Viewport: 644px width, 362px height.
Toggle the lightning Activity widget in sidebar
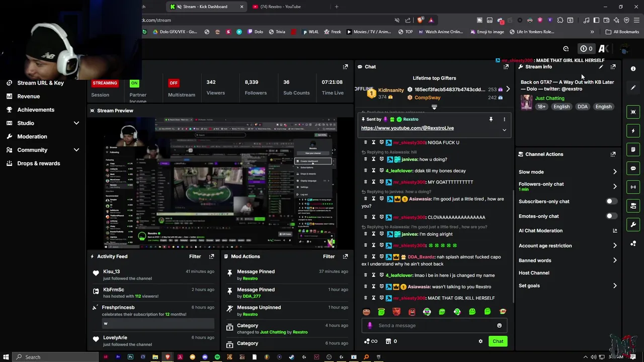[x=633, y=131]
